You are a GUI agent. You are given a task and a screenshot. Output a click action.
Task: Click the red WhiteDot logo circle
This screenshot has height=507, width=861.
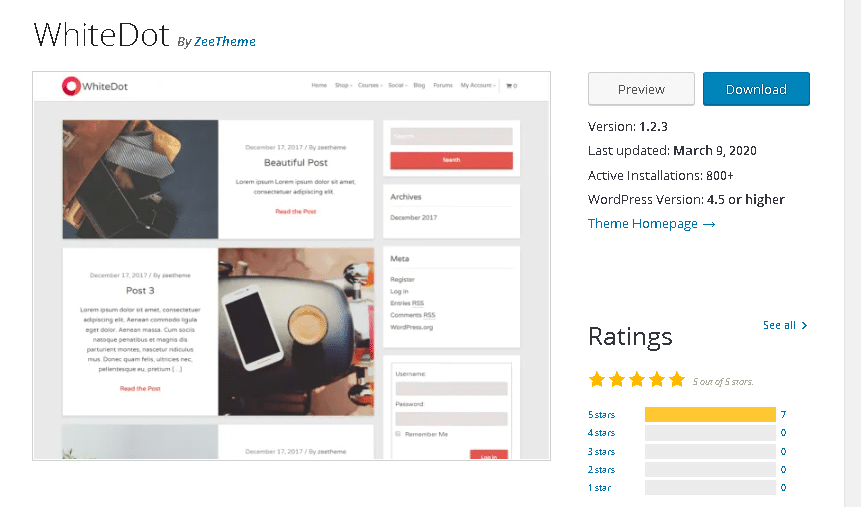71,86
